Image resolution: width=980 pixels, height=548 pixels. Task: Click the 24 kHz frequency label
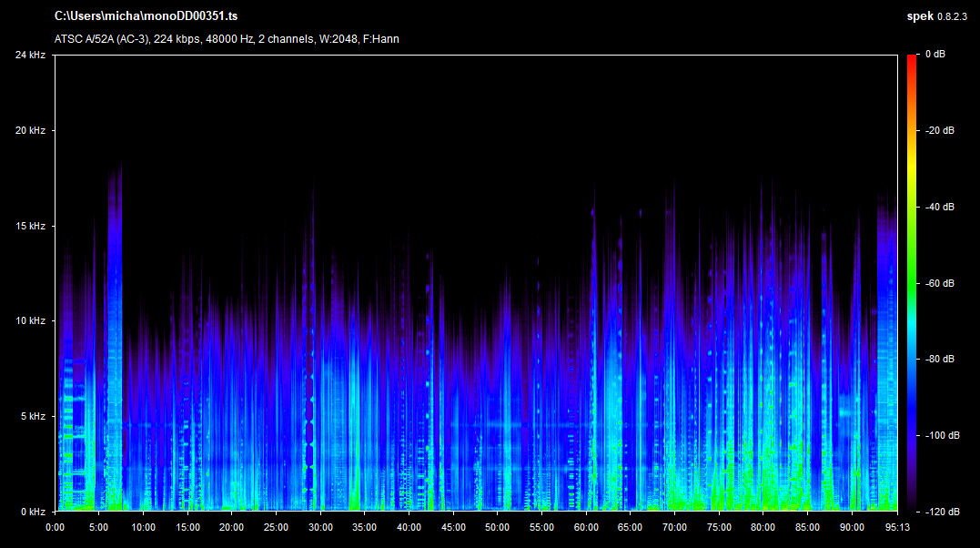pyautogui.click(x=30, y=56)
